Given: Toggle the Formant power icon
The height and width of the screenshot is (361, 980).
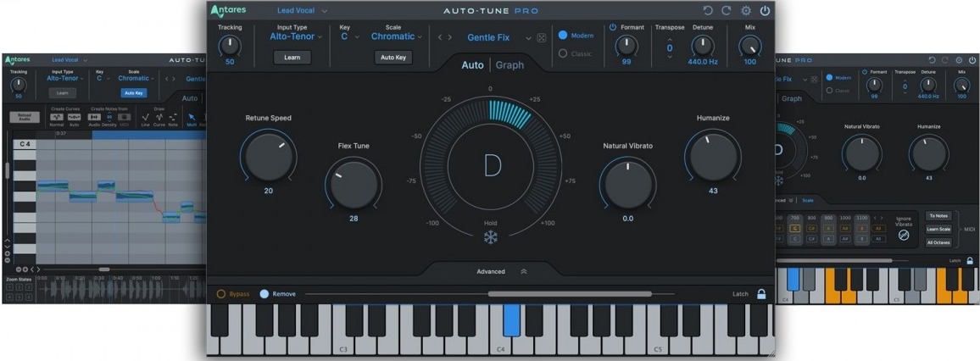Looking at the screenshot, I should coord(612,27).
